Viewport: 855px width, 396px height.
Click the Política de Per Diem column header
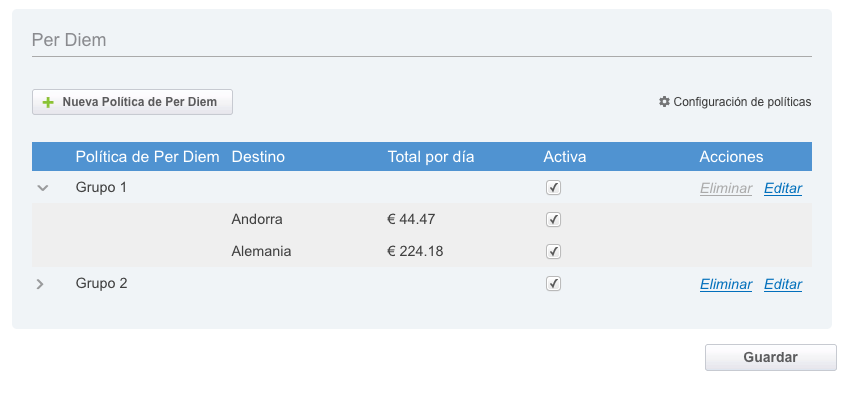(147, 157)
